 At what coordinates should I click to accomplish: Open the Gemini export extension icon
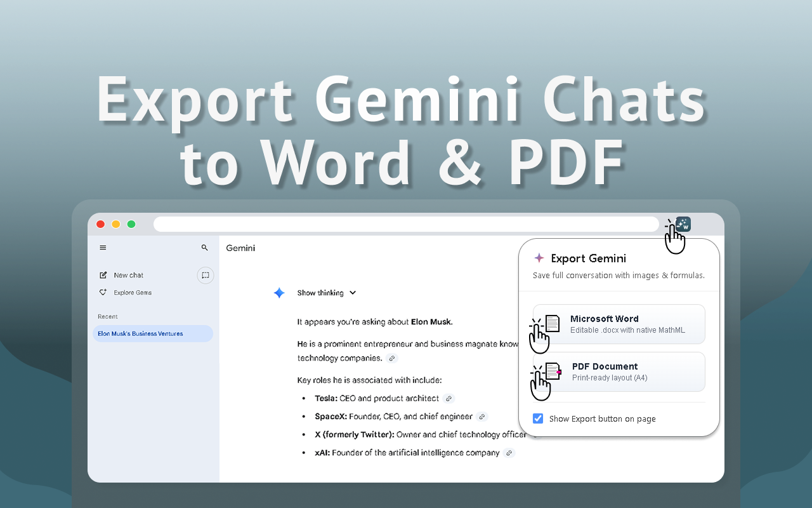point(683,224)
